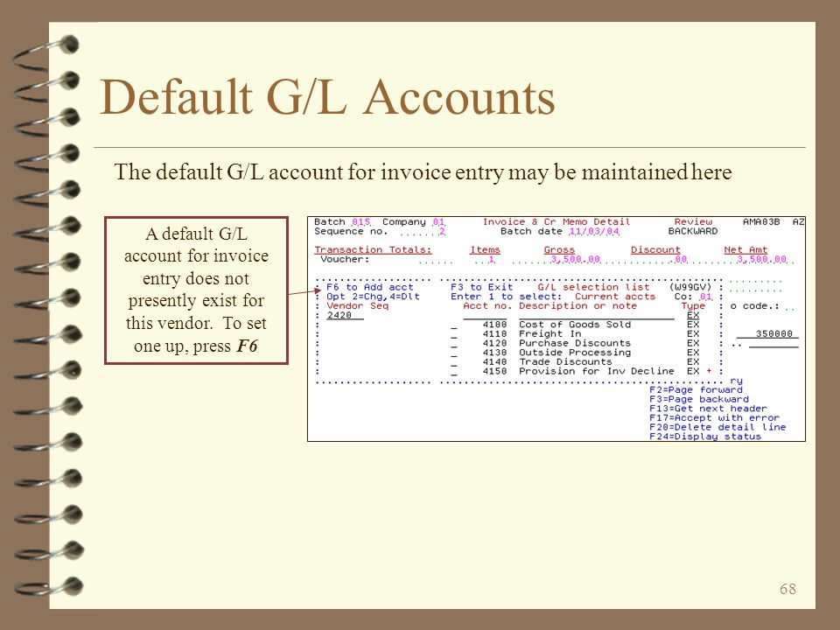This screenshot has height=630, width=840.
Task: Click the Batch date field 11/03/04
Action: coord(594,231)
